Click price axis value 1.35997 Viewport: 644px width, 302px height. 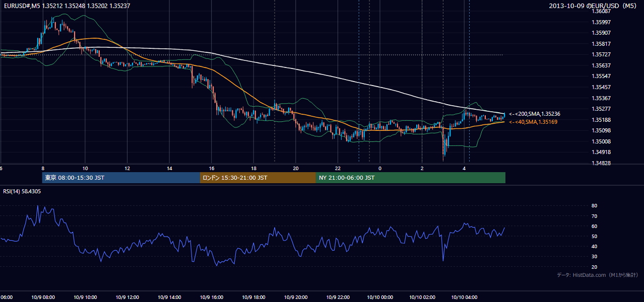pyautogui.click(x=602, y=22)
